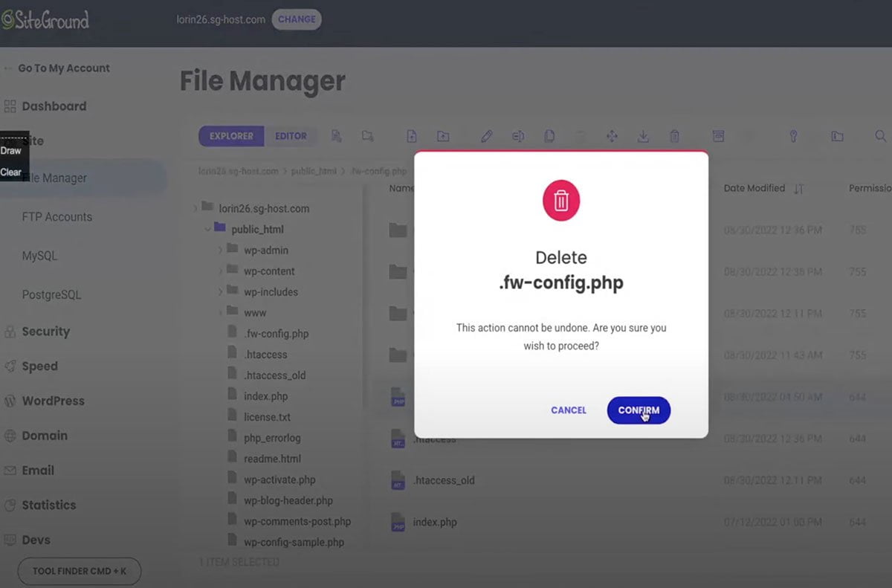892x588 pixels.
Task: Click the Date Modified column header
Action: click(754, 188)
